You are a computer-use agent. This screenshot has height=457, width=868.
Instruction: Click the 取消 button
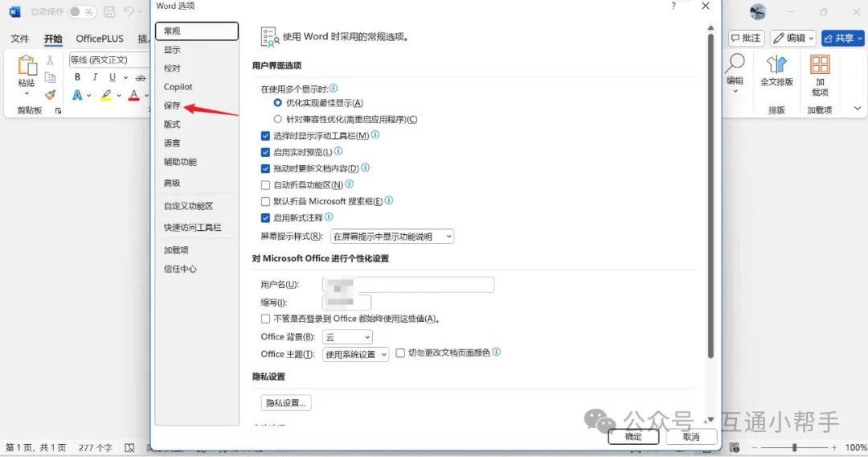pos(691,437)
